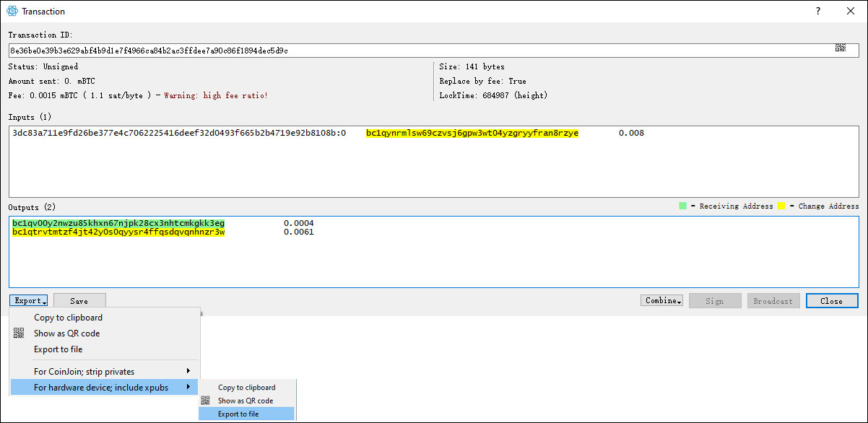The width and height of the screenshot is (868, 423).
Task: Click the Electrum logo in title bar
Action: pos(12,12)
